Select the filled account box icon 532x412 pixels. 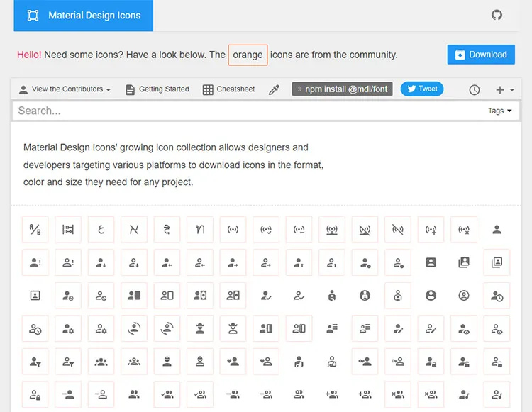click(x=431, y=262)
